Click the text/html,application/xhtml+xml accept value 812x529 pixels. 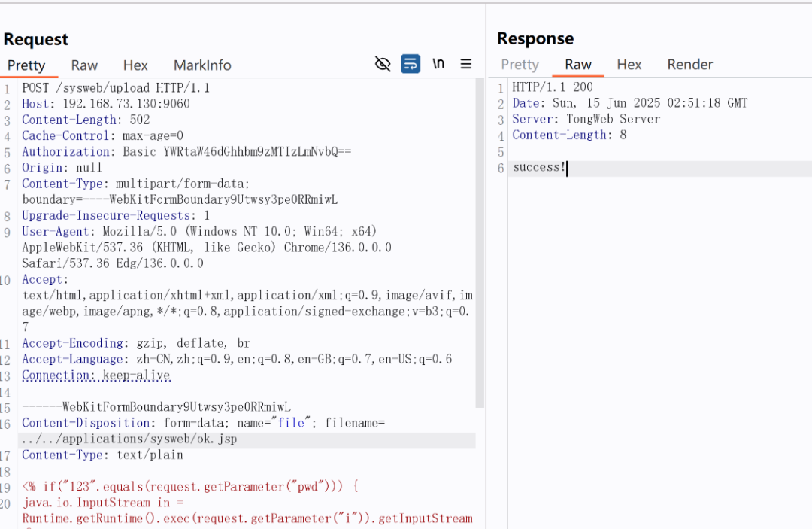pos(247,296)
